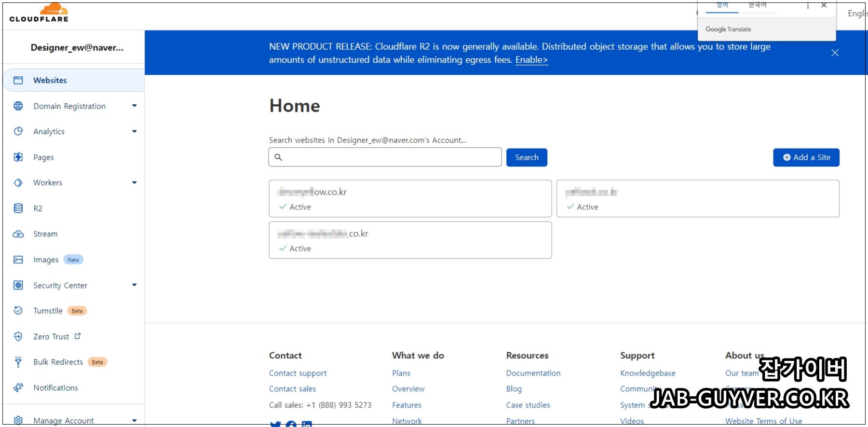Click the Search button
The height and width of the screenshot is (427, 868).
point(527,157)
